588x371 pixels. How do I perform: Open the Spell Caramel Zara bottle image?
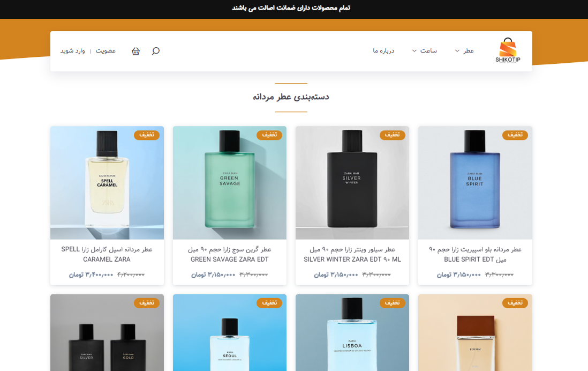(107, 183)
